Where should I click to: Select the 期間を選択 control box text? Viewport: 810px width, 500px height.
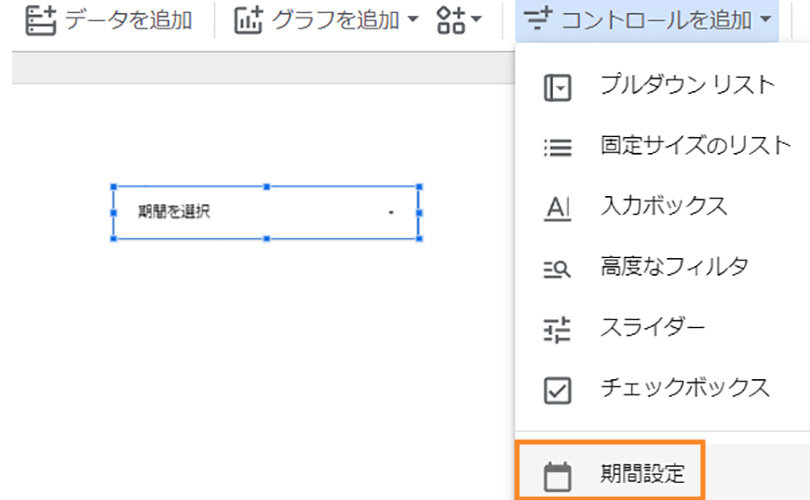click(174, 212)
